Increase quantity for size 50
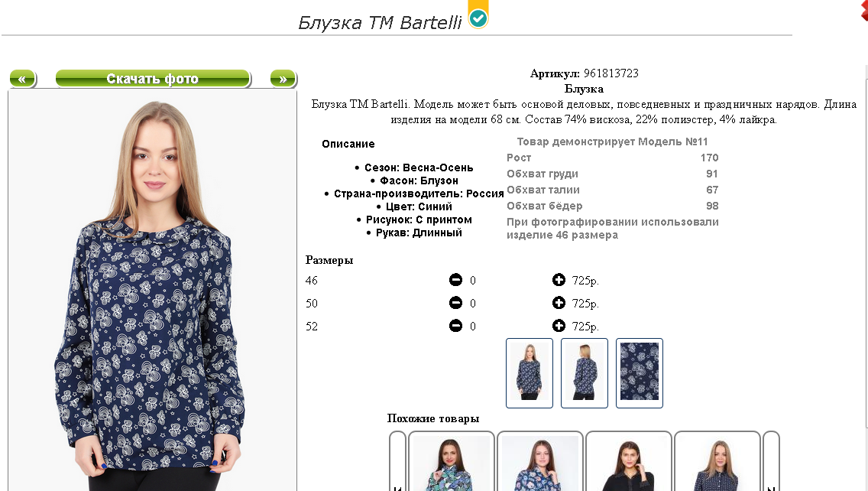 [x=559, y=303]
